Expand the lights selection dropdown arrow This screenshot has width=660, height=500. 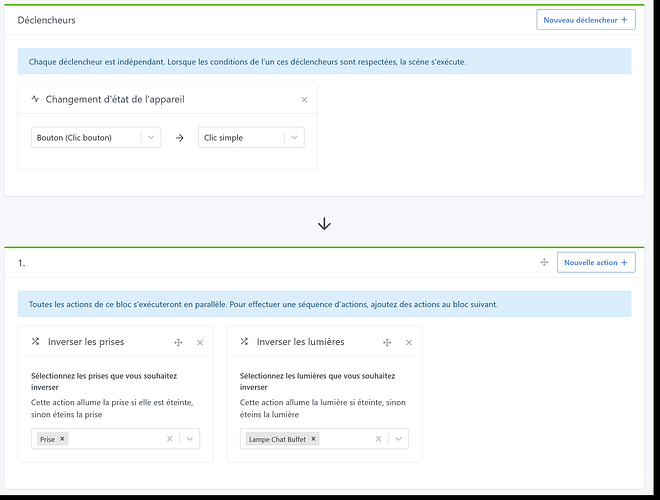click(x=399, y=439)
